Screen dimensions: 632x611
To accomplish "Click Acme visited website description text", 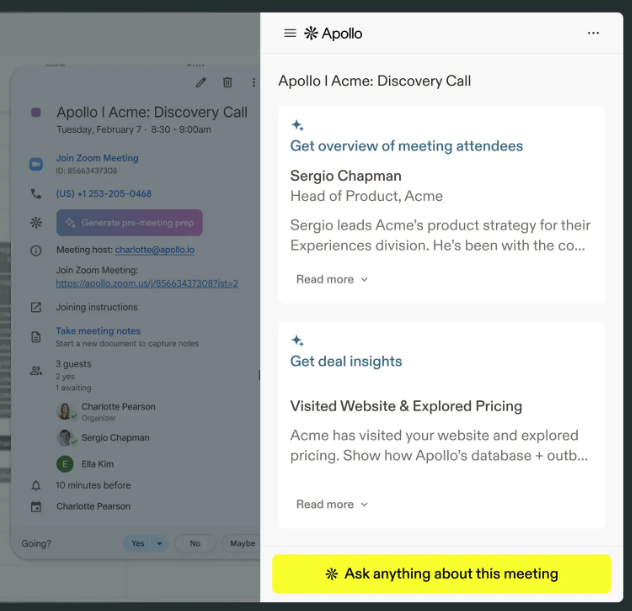I will 439,445.
